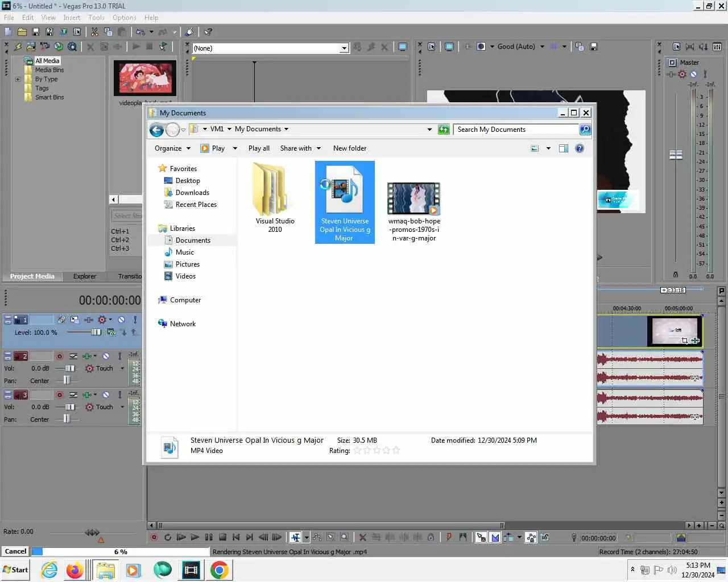Click New folder in My Documents window
The width and height of the screenshot is (728, 582).
click(350, 148)
